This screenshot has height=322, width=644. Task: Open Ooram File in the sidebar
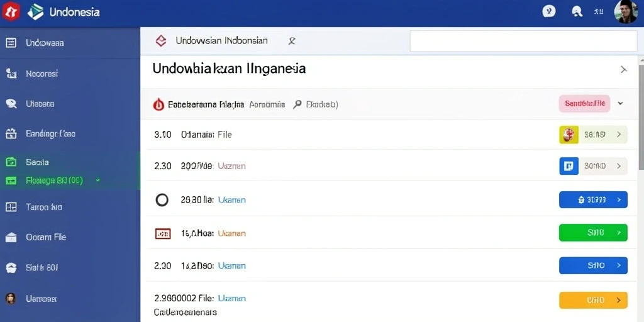[45, 237]
